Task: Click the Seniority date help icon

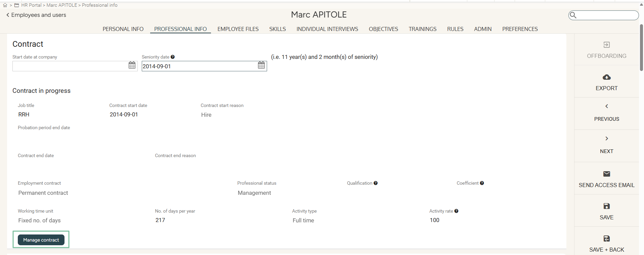Action: [173, 57]
